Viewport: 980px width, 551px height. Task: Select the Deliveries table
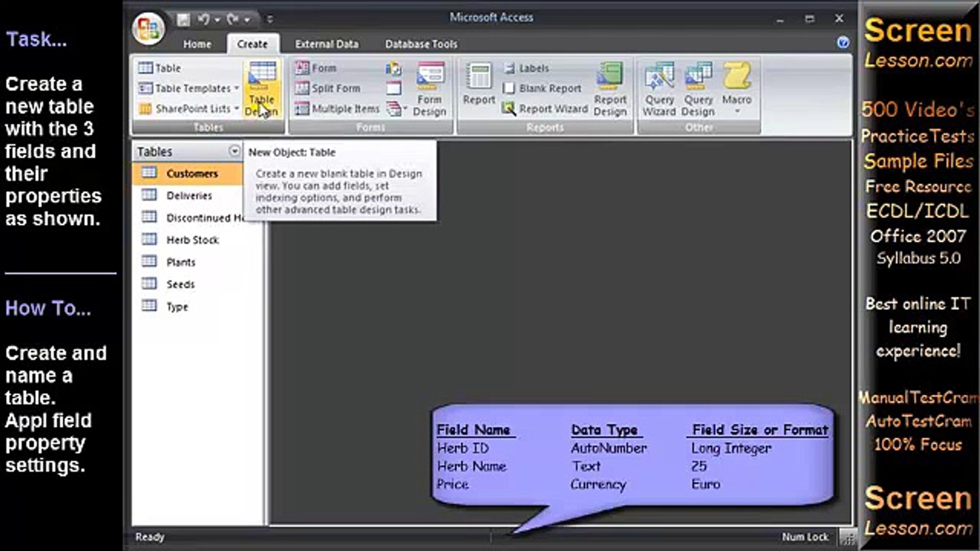(189, 195)
